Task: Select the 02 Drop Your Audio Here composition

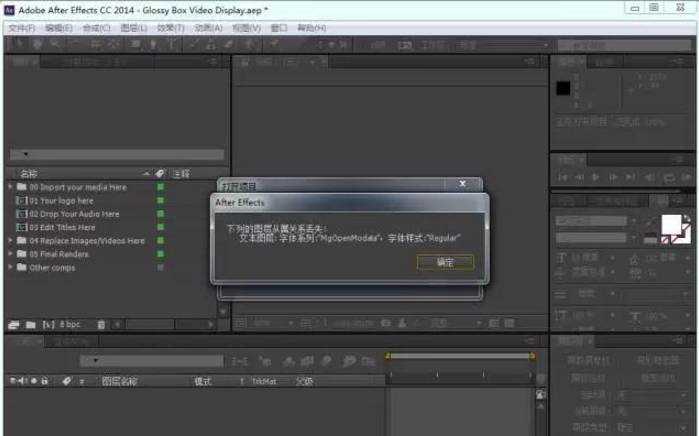Action: pyautogui.click(x=74, y=214)
